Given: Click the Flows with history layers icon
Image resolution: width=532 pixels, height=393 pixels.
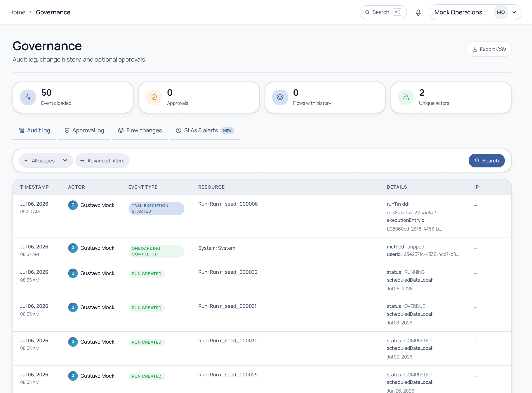Looking at the screenshot, I should 280,97.
